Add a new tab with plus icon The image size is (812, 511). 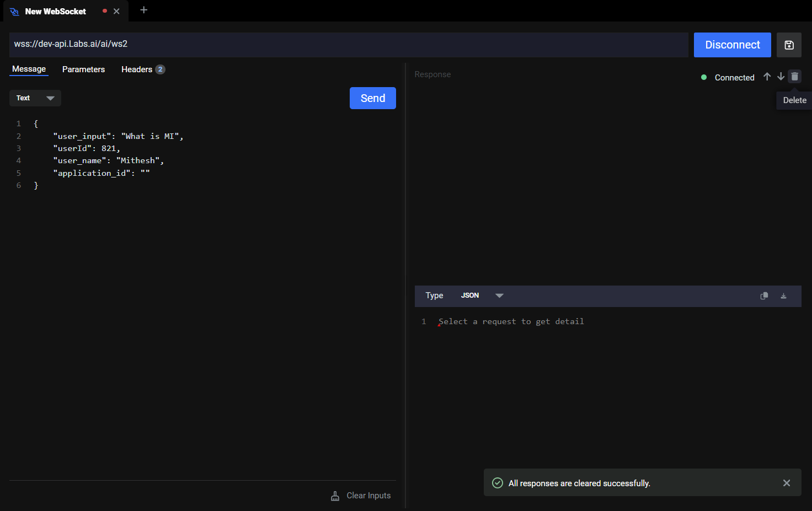[x=143, y=10]
